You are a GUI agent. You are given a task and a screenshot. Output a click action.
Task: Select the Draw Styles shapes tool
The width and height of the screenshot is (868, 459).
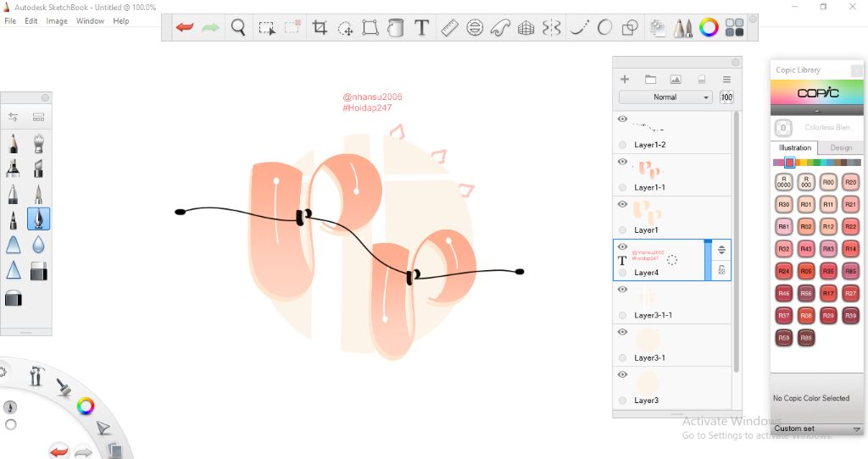(630, 27)
